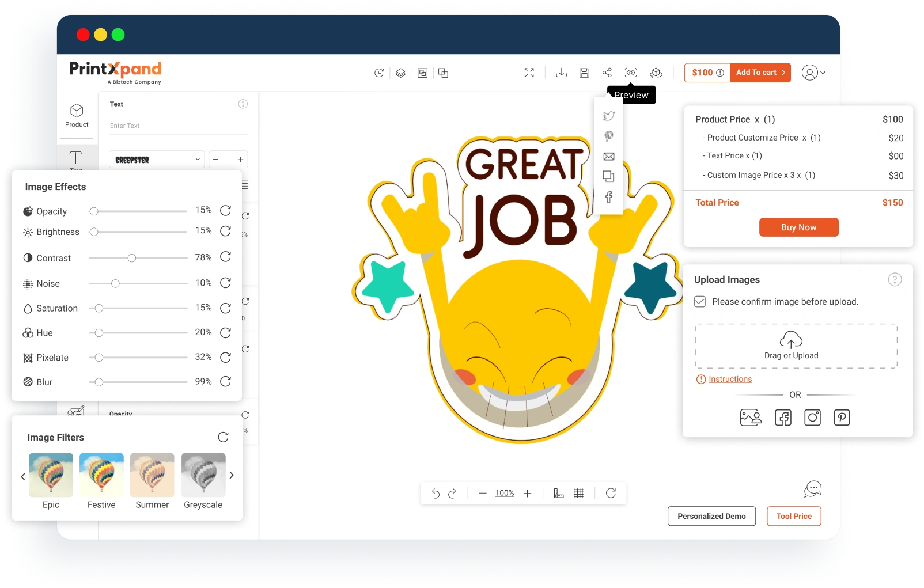Select the Text tool tab
The height and width of the screenshot is (588, 924).
point(76,160)
